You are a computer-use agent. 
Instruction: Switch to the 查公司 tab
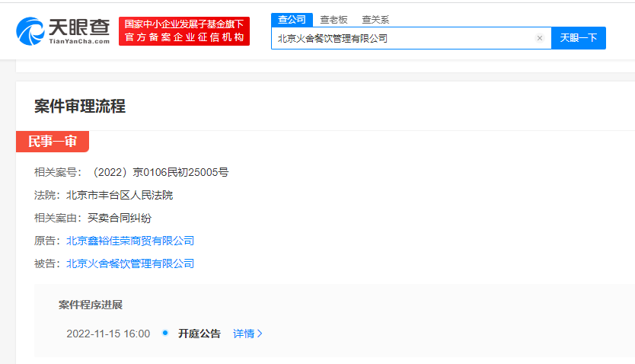[x=290, y=19]
